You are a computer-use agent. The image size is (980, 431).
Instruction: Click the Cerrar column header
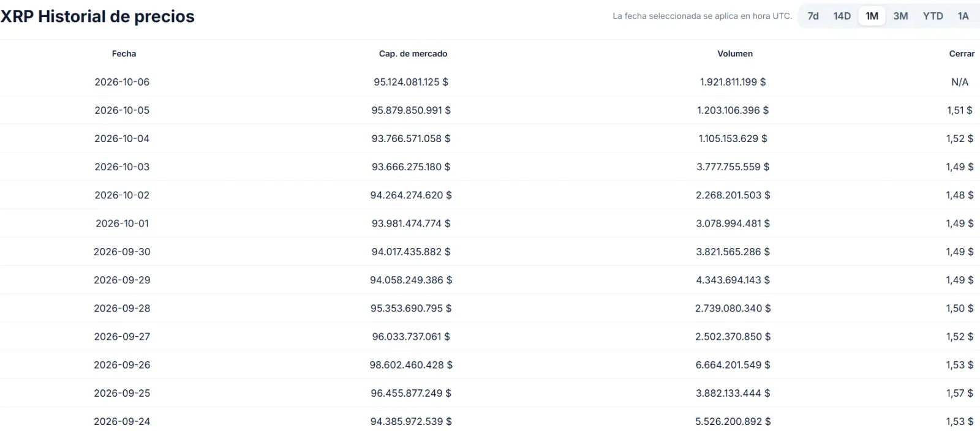tap(962, 54)
